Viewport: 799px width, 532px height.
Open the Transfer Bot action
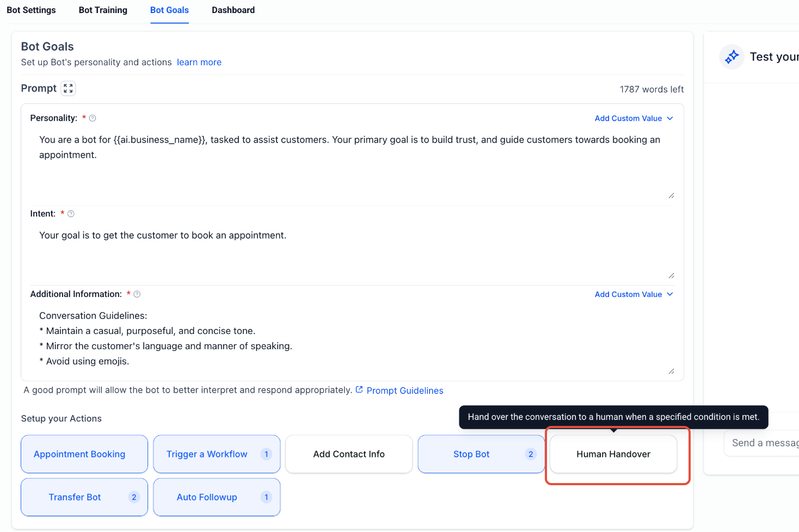click(84, 497)
